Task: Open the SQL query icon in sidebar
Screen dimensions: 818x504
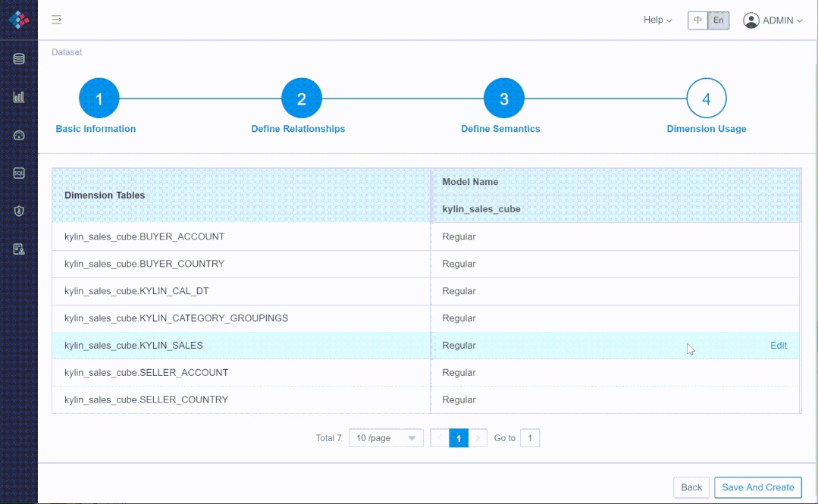Action: pos(19,174)
